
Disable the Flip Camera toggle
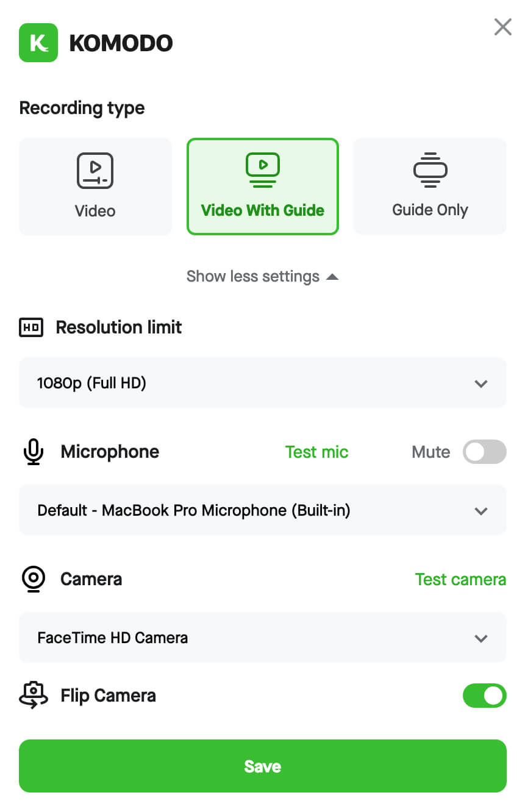click(x=484, y=696)
